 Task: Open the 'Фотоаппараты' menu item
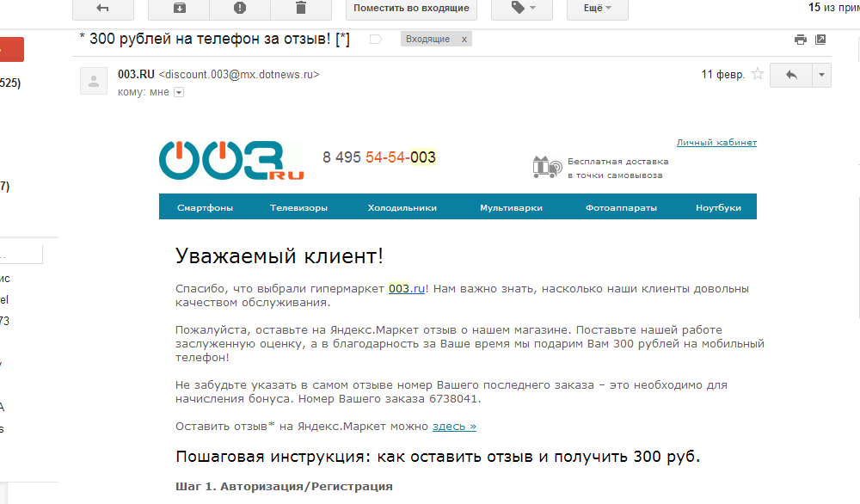622,208
